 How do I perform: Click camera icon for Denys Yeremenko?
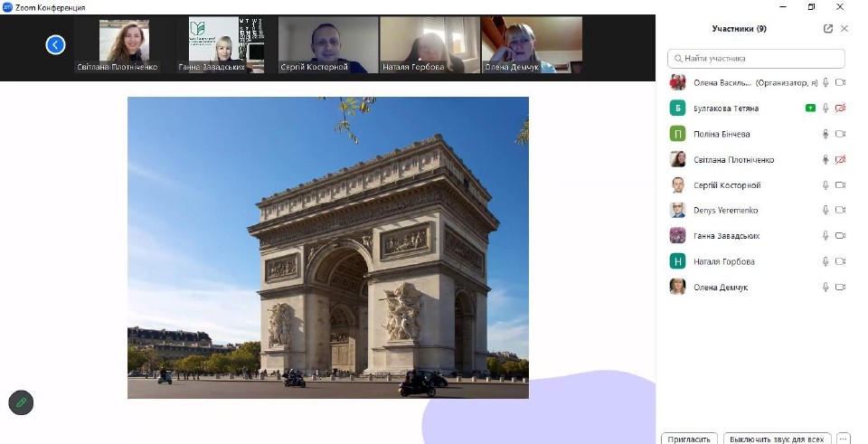coord(840,210)
